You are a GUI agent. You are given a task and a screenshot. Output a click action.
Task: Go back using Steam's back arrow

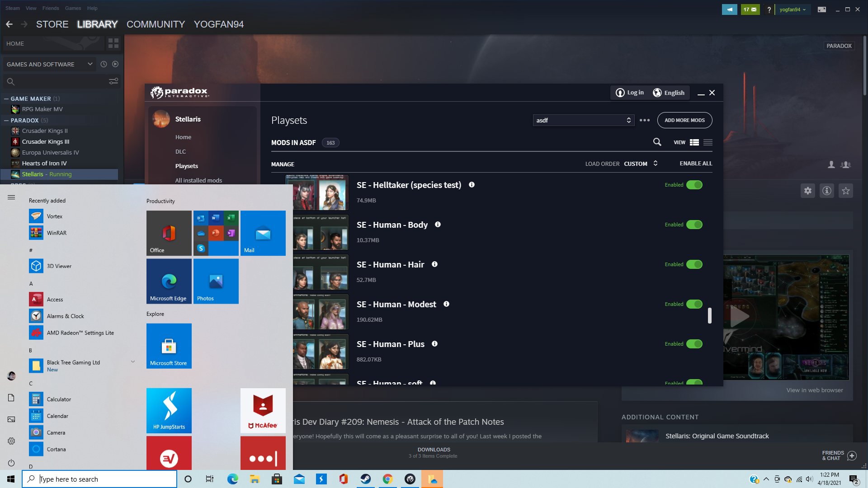(x=9, y=24)
